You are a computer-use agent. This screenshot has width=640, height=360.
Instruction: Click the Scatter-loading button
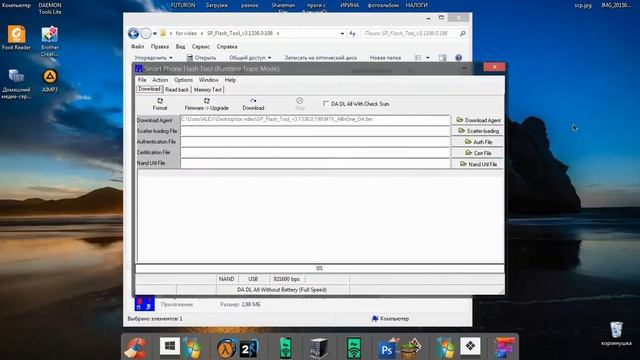(x=478, y=131)
